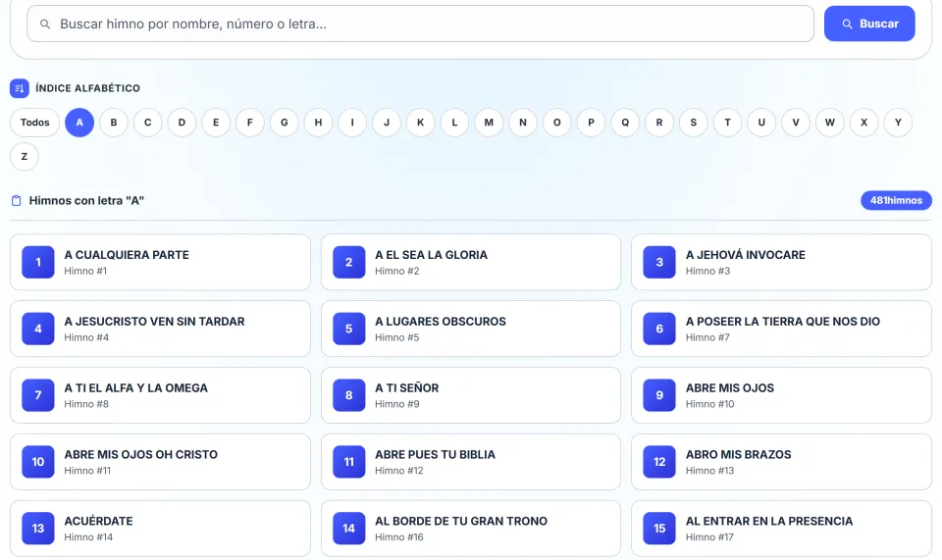Open hymn A TI EL ALFA Y LA OMEGA
This screenshot has height=560, width=942.
click(x=160, y=395)
